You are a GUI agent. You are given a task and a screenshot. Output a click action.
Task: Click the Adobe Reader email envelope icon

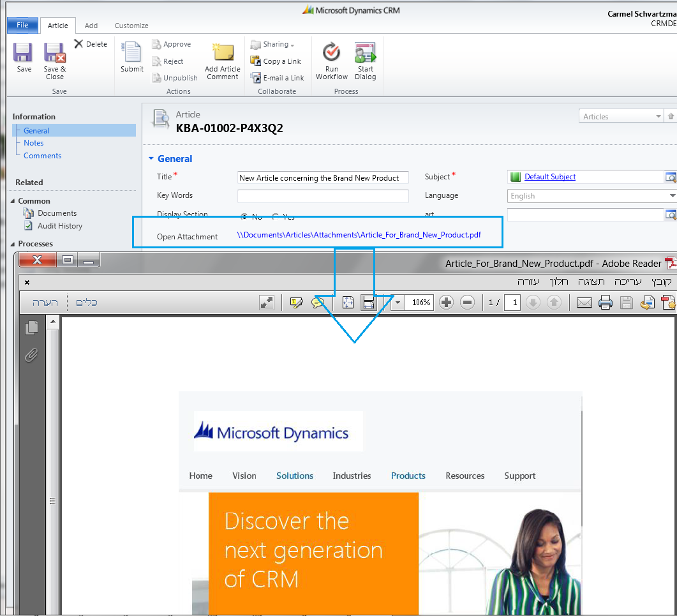pos(584,303)
